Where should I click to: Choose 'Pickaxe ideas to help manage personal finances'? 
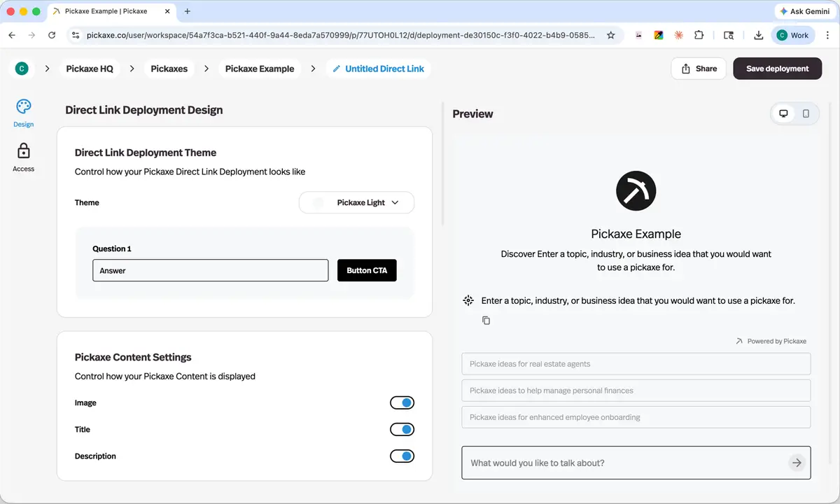click(636, 391)
